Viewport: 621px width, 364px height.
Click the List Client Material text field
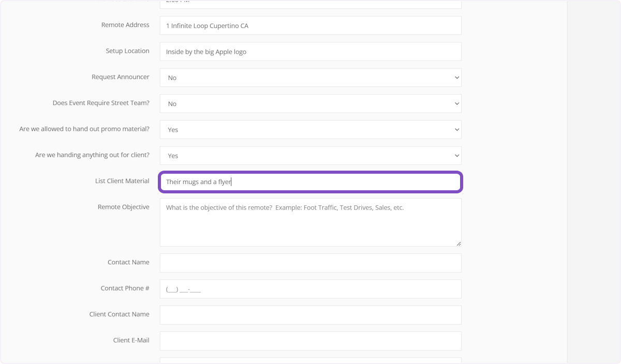coord(310,182)
